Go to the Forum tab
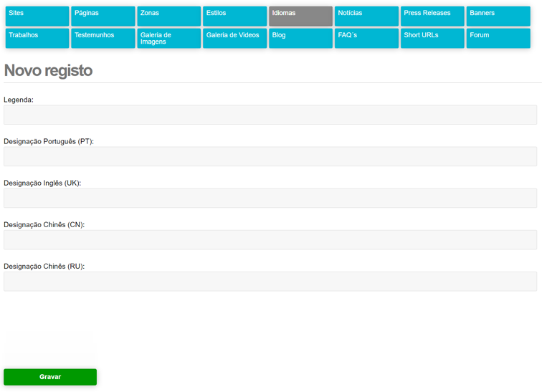 pos(498,38)
